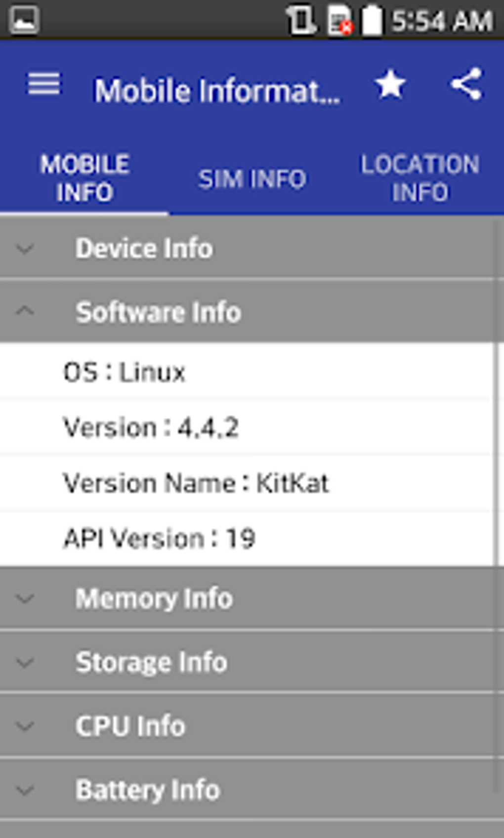Expand the CPU Info chevron

(x=25, y=726)
